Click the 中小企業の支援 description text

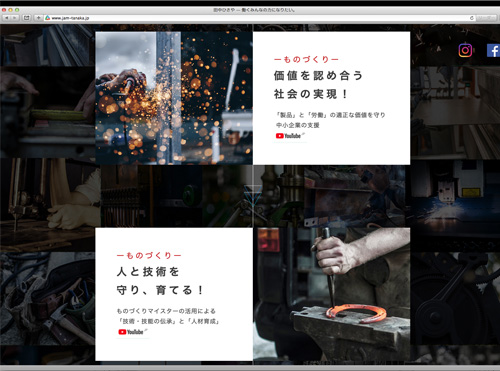[298, 125]
